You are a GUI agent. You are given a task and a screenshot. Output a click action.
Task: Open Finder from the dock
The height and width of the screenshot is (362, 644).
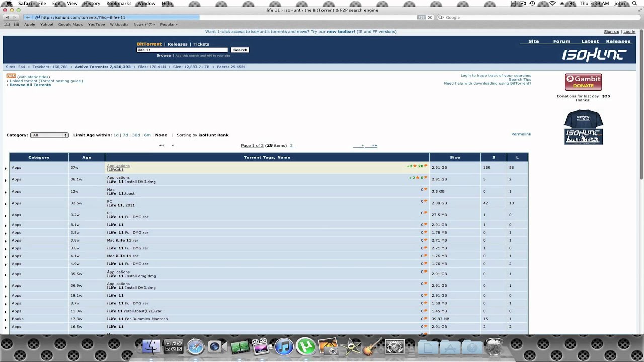150,346
